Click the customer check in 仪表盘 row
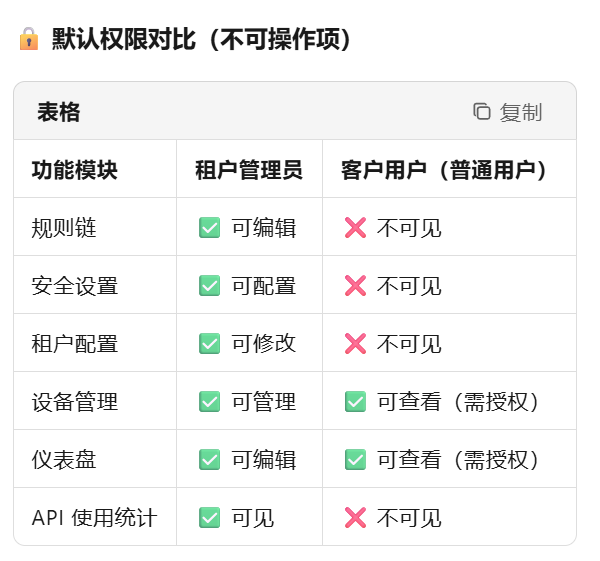Image resolution: width=600 pixels, height=561 pixels. point(355,460)
